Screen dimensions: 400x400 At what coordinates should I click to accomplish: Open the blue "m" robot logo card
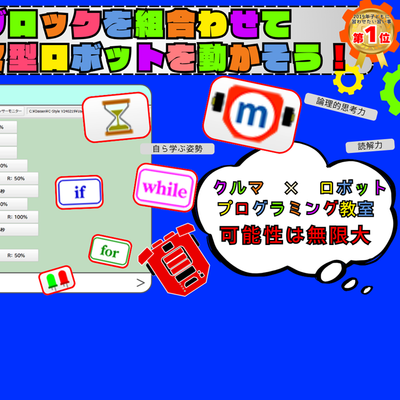click(x=252, y=114)
